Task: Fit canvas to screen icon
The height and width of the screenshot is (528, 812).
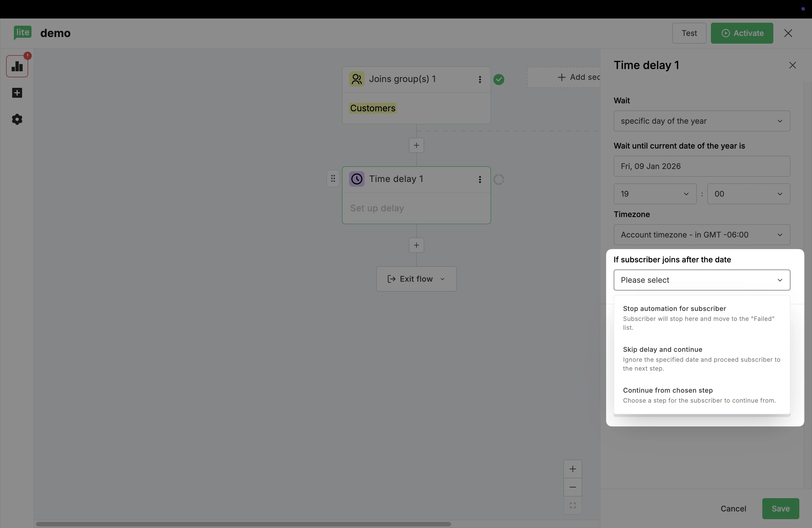Action: tap(573, 505)
